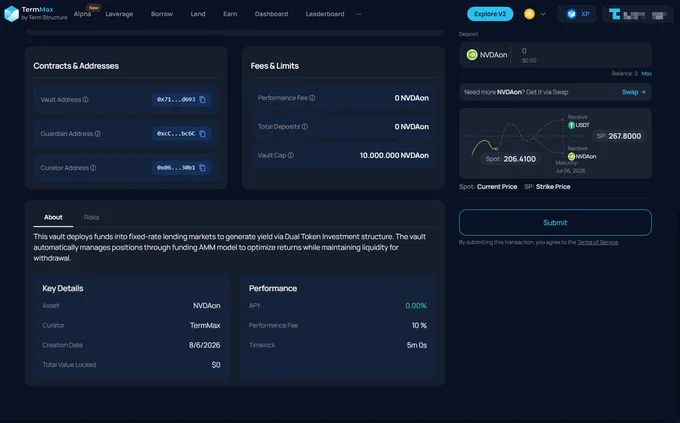Click the 0x06...30b1 curator address
This screenshot has height=423, width=680.
click(176, 168)
